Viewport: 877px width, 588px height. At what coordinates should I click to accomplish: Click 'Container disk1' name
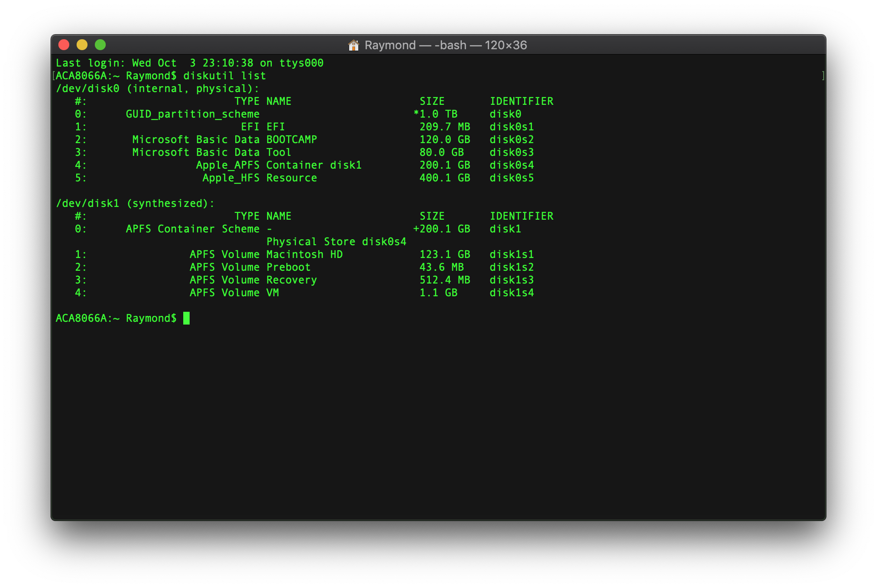[314, 165]
